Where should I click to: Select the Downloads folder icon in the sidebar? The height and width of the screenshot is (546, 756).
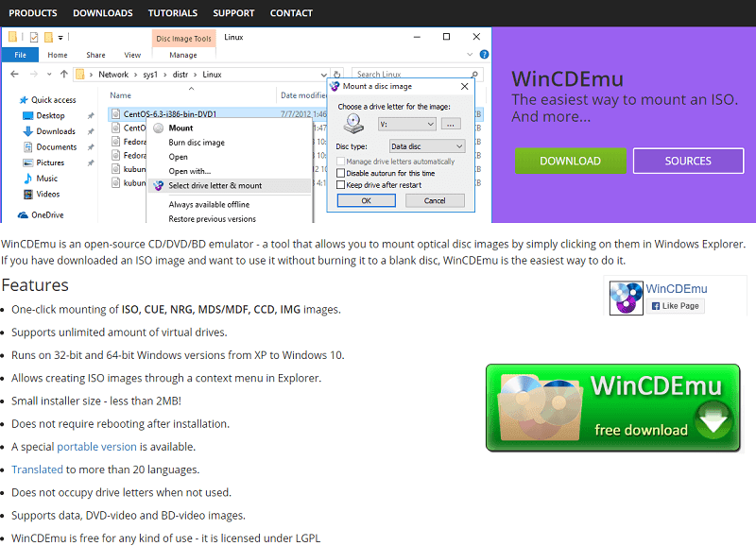28,132
